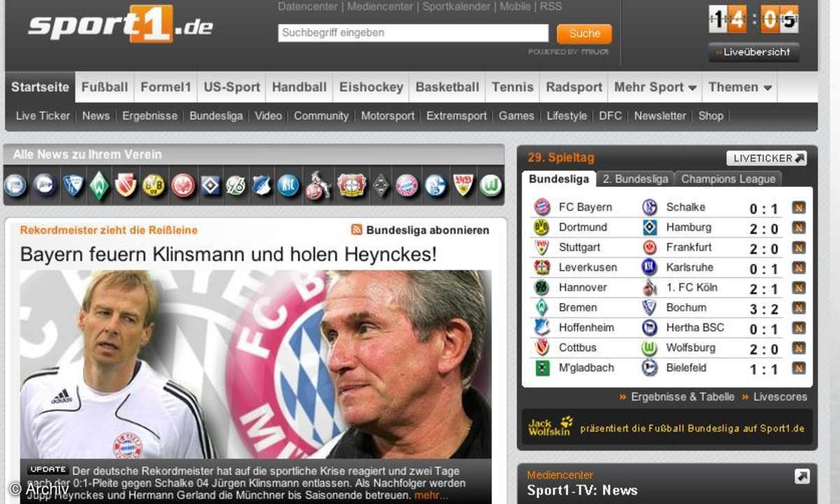Open the Shop link in the sub navigation

tap(710, 116)
